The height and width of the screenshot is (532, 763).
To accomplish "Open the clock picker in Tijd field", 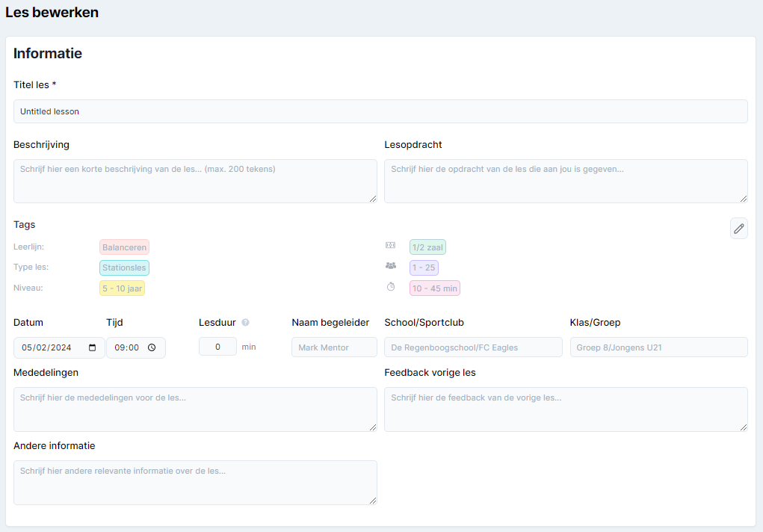I will pos(152,347).
